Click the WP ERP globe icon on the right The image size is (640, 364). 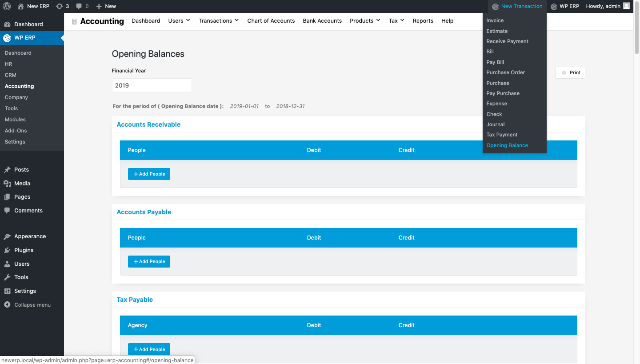click(x=554, y=6)
